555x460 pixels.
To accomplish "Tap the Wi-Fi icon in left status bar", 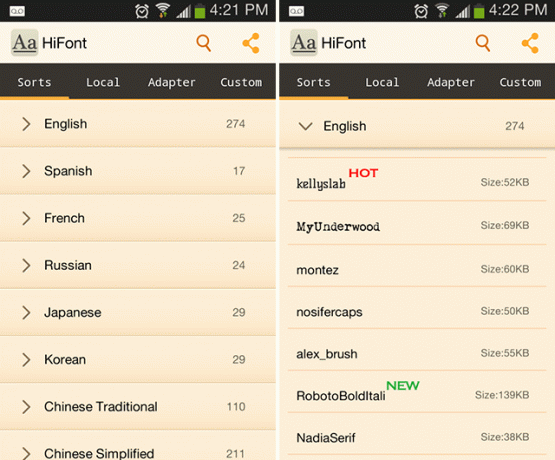I will tap(162, 11).
